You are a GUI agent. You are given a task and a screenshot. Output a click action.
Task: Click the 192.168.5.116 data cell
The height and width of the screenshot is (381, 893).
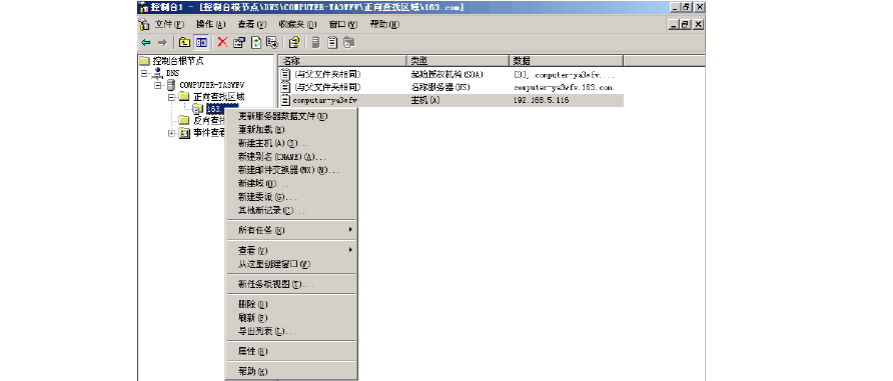coord(542,100)
